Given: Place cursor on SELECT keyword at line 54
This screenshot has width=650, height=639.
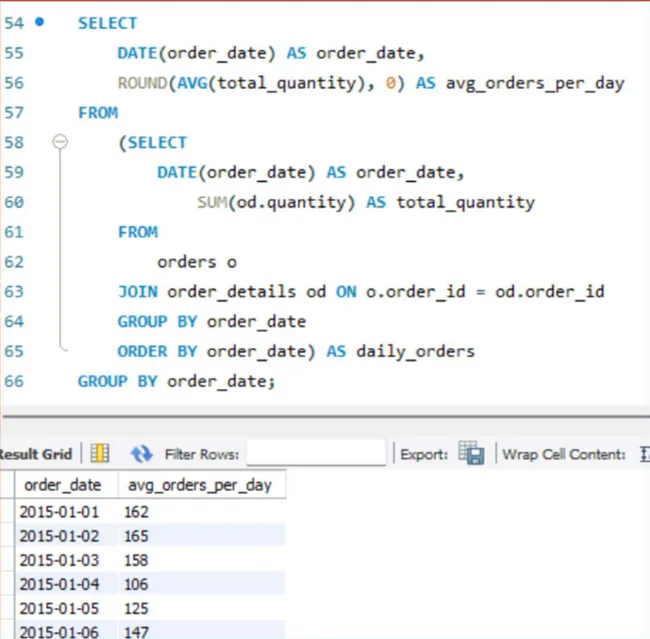Looking at the screenshot, I should pyautogui.click(x=107, y=23).
